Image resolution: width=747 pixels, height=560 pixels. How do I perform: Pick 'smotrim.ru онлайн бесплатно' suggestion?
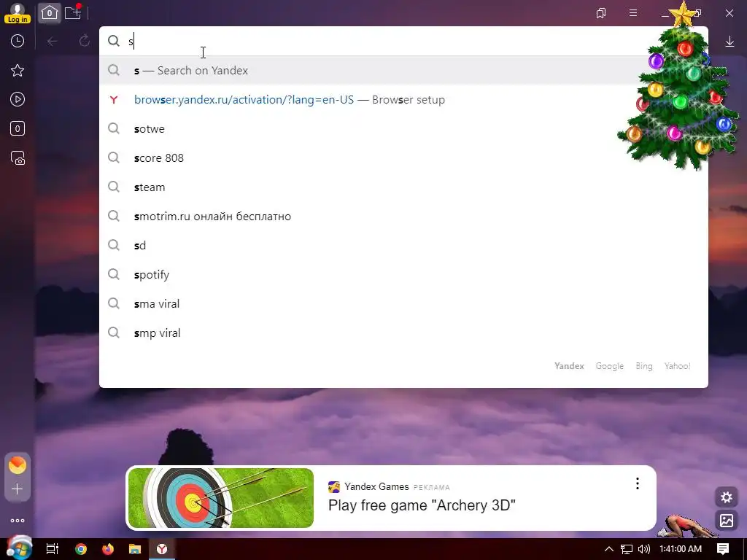coord(403,216)
